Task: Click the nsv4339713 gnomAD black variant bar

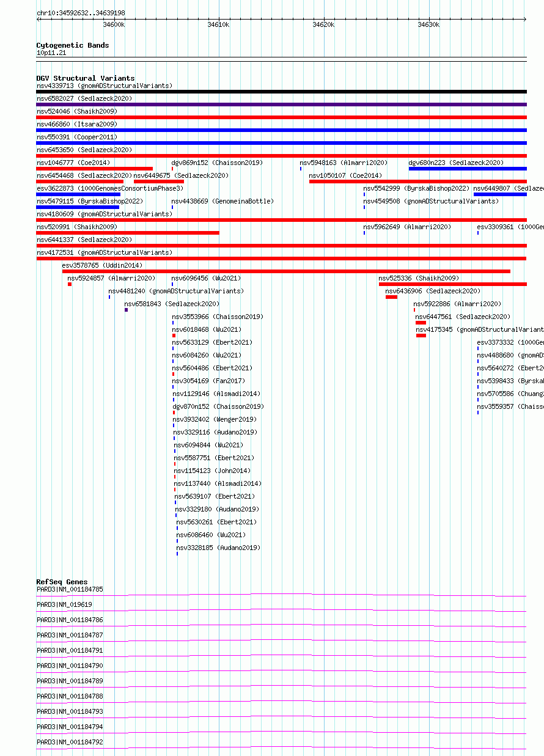Action: pyautogui.click(x=281, y=92)
